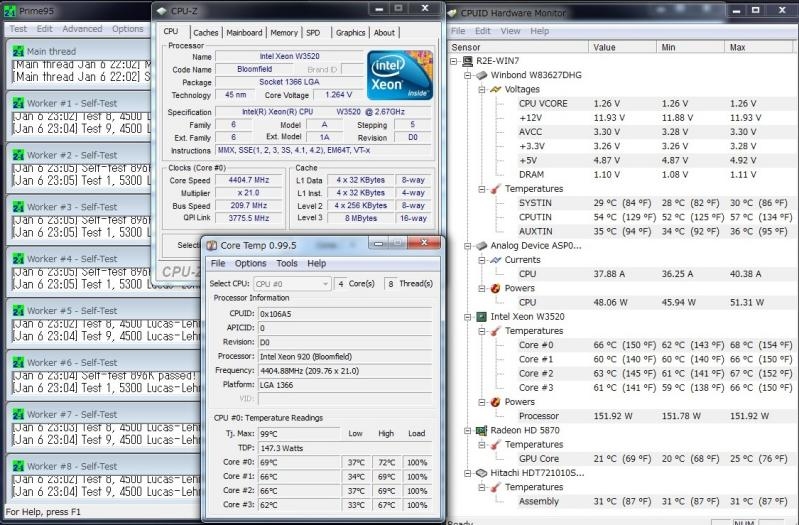This screenshot has width=799, height=525.
Task: Collapse the R2E-WIN7 root node
Action: [x=456, y=60]
